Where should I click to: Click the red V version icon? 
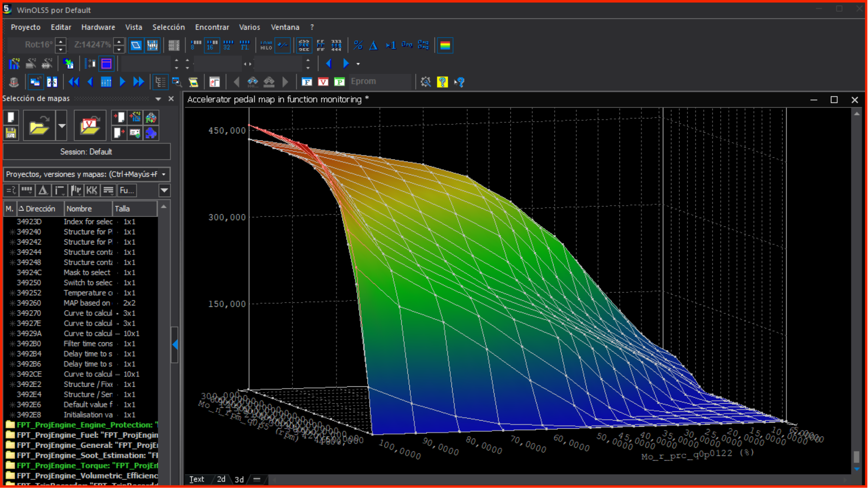323,82
